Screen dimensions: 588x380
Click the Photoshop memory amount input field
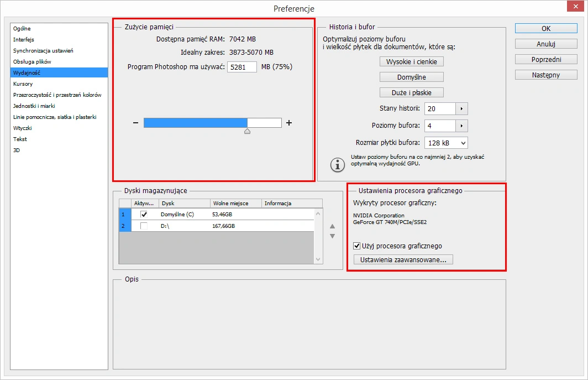coord(242,66)
